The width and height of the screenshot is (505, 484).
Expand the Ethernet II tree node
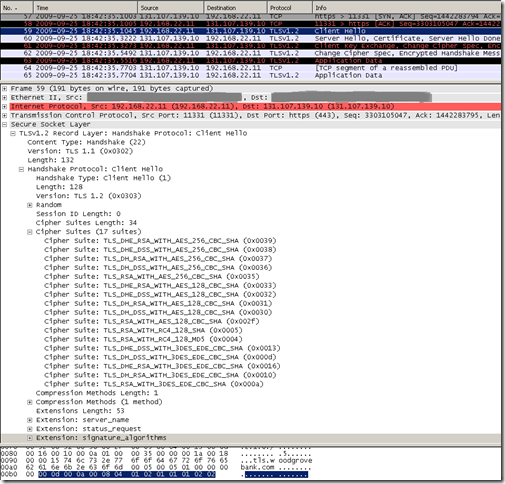[5, 98]
